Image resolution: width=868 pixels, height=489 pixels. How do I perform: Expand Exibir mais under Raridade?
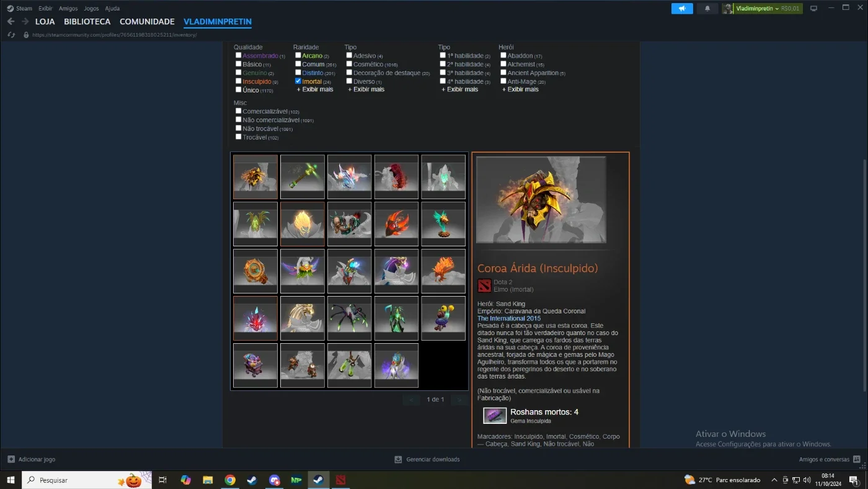[x=315, y=89]
